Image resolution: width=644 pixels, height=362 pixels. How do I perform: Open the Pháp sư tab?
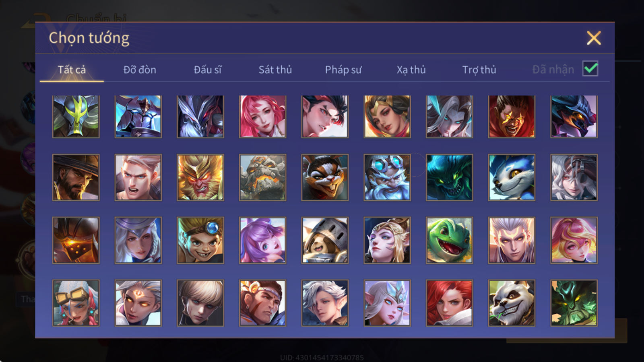click(x=343, y=70)
